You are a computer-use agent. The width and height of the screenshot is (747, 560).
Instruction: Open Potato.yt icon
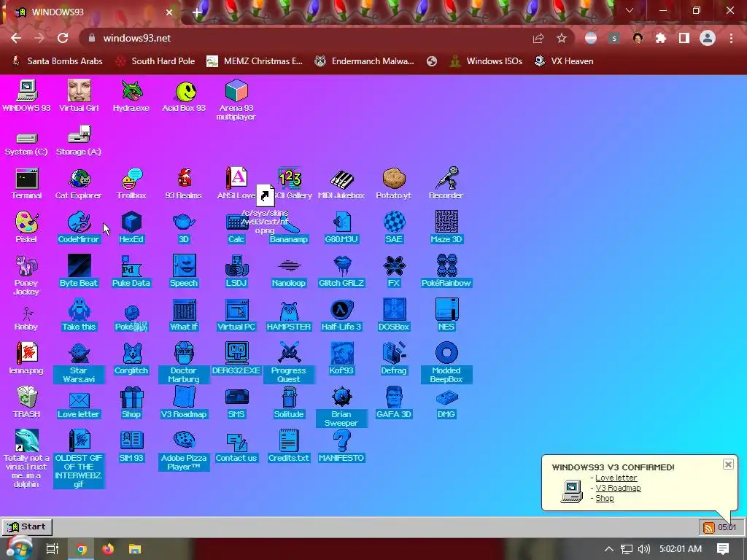394,183
